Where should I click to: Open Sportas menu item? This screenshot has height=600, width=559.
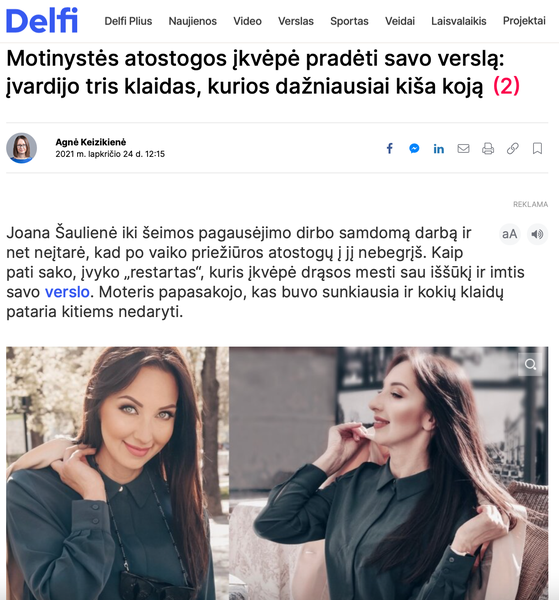click(x=349, y=21)
